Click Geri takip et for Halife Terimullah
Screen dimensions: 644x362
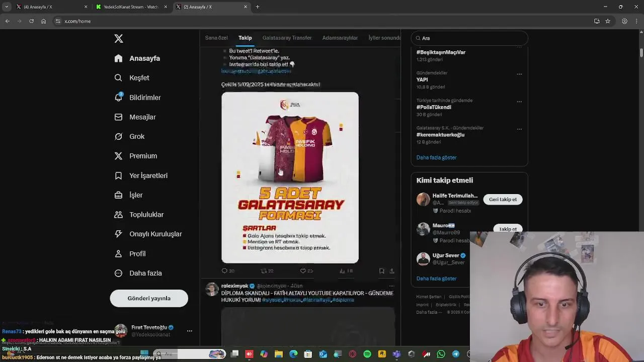coord(503,200)
